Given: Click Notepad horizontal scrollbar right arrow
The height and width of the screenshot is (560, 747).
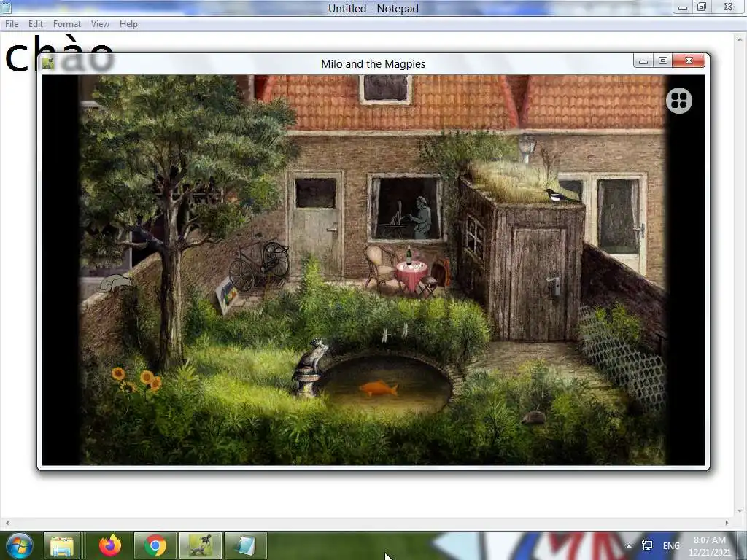Looking at the screenshot, I should [x=727, y=522].
